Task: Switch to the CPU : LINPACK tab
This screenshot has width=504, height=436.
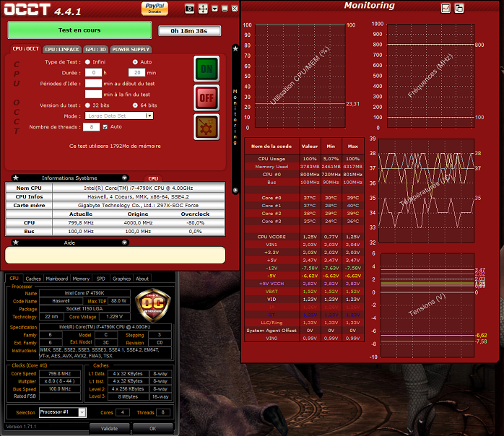Action: point(62,50)
